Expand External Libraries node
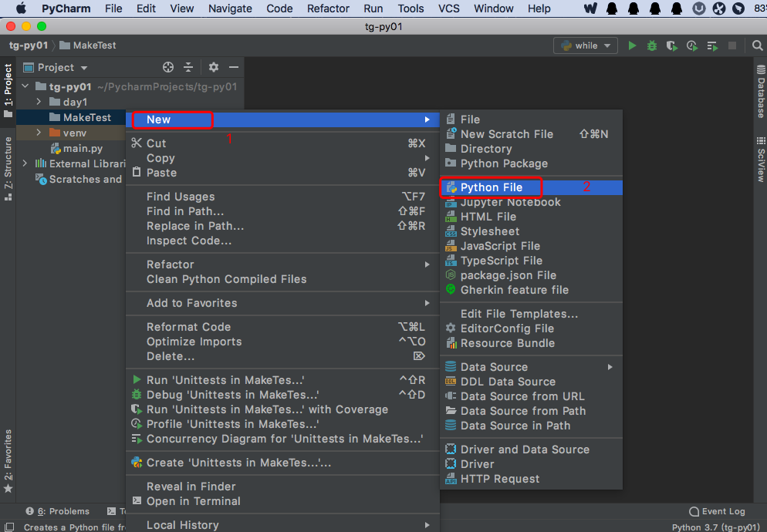Viewport: 767px width, 532px height. pyautogui.click(x=25, y=163)
